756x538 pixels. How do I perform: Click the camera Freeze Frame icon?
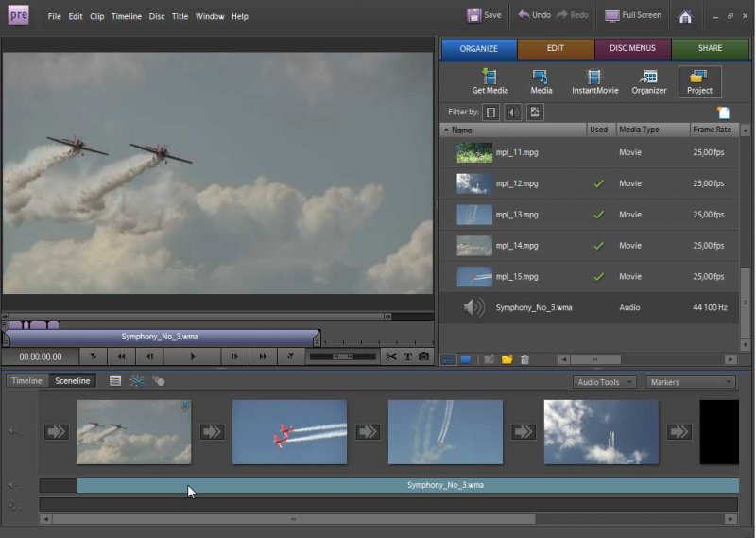(x=423, y=356)
